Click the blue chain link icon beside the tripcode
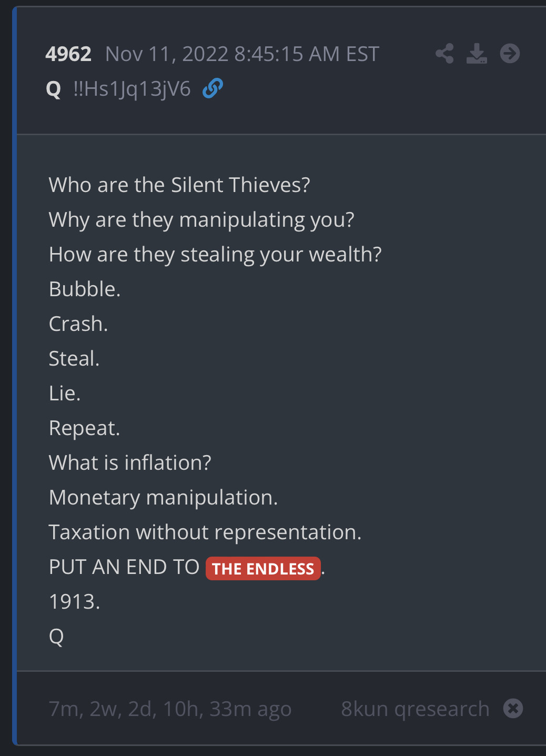Screen dimensions: 546x756 pos(213,88)
